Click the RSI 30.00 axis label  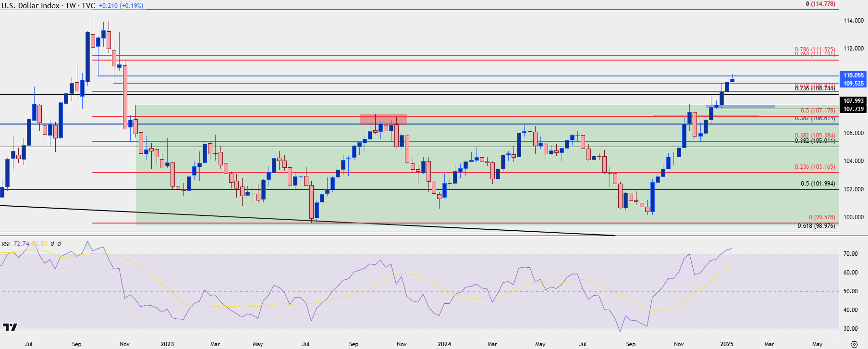pos(851,329)
